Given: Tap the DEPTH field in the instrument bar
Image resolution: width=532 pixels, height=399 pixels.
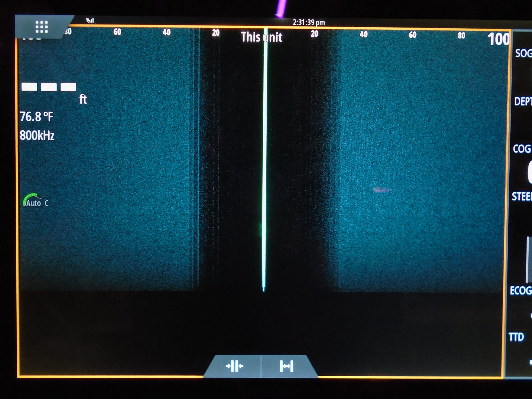Looking at the screenshot, I should pos(523,101).
